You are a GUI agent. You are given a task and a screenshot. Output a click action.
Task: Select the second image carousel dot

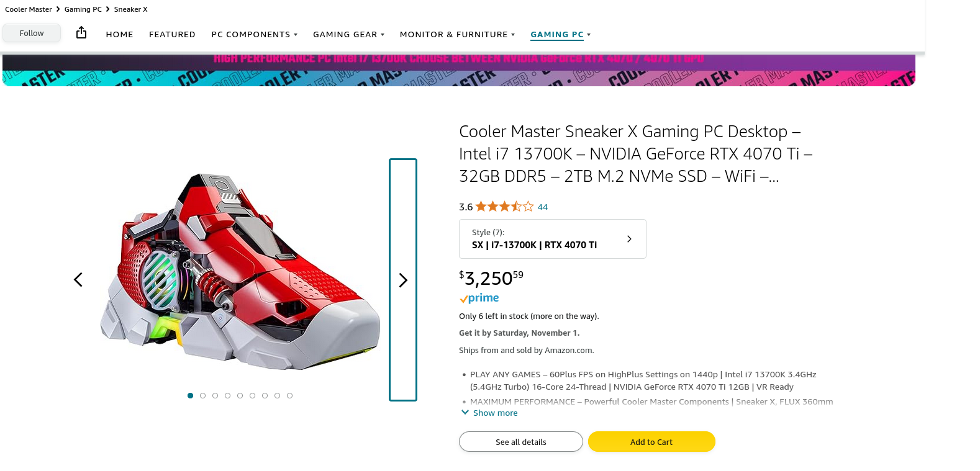202,395
